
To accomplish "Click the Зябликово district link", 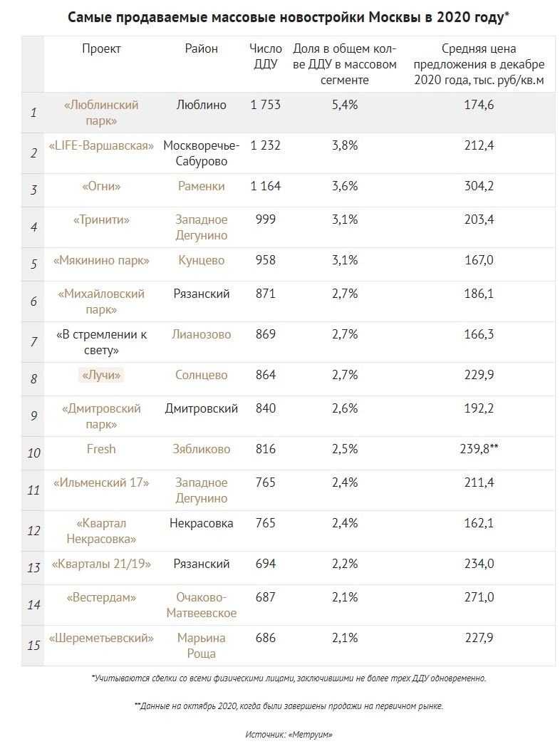I will (x=201, y=449).
